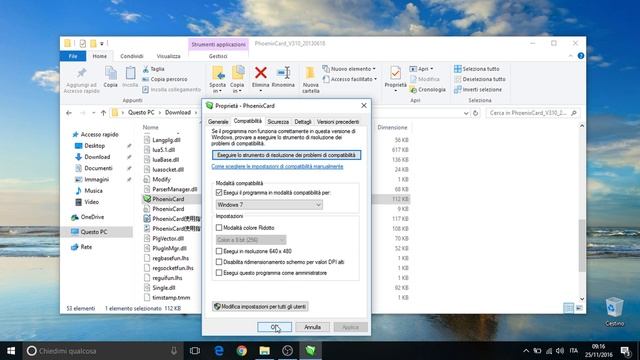Open the File ribbon menu

pos(73,56)
